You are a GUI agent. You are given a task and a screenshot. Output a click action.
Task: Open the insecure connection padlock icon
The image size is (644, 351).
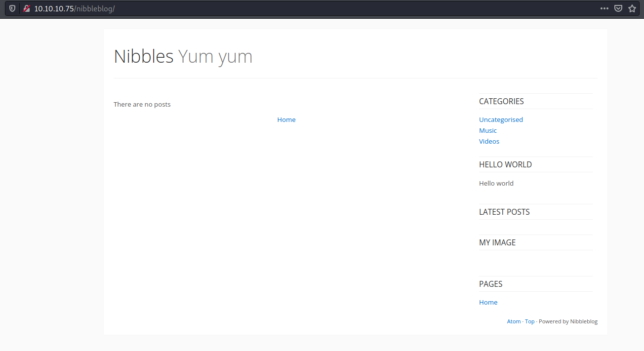pos(27,8)
